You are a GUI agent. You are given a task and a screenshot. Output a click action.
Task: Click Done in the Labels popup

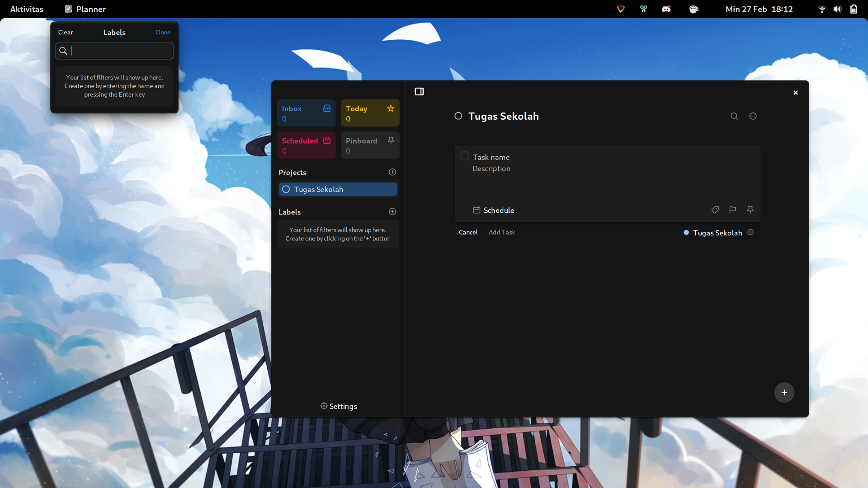pyautogui.click(x=163, y=32)
